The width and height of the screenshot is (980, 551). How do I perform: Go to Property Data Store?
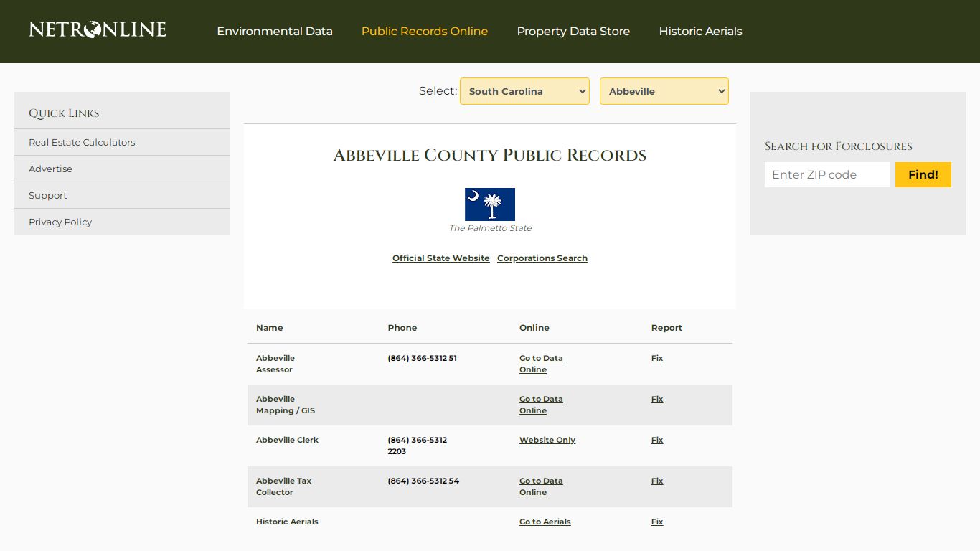573,32
